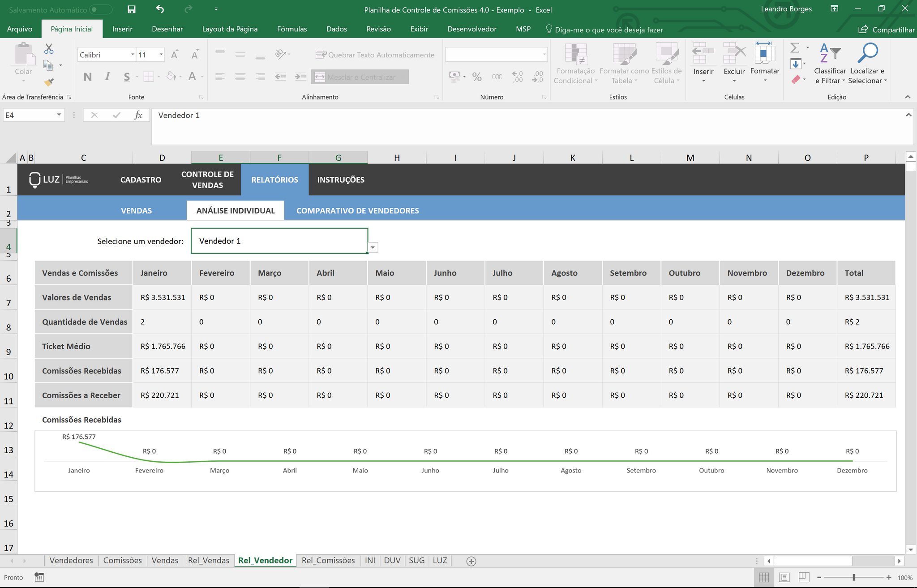Expand the font size dropdown

tap(161, 55)
